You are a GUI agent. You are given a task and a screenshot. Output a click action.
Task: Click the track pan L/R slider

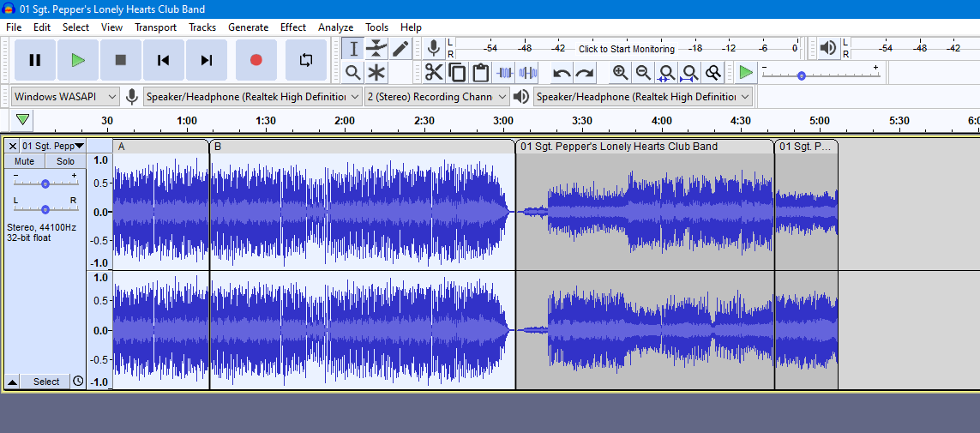click(45, 208)
